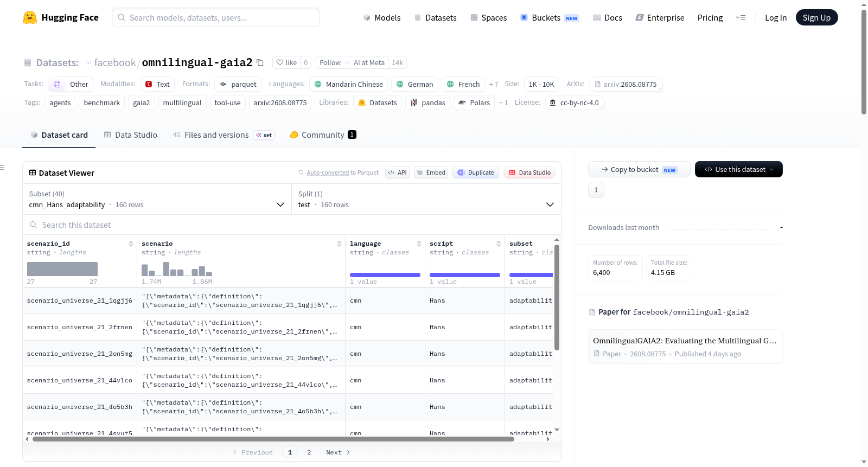Open Buckets in top navigation

pyautogui.click(x=550, y=17)
